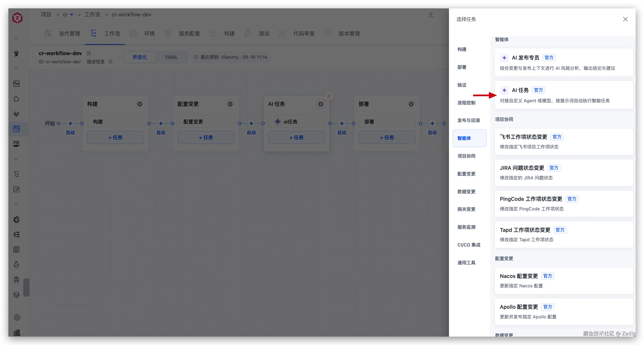644x345 pixels.
Task: Open the 版本管理 tab
Action: click(x=342, y=34)
